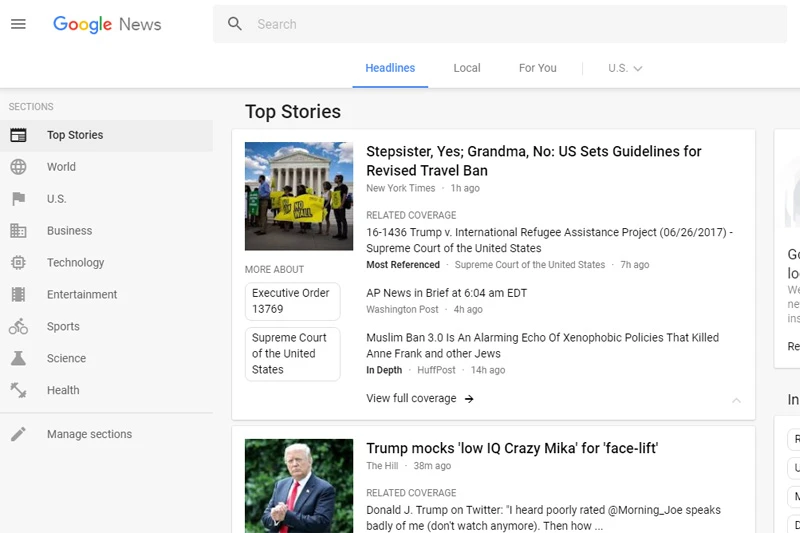800x533 pixels.
Task: Open the U.S. section in sidebar
Action: pos(107,199)
